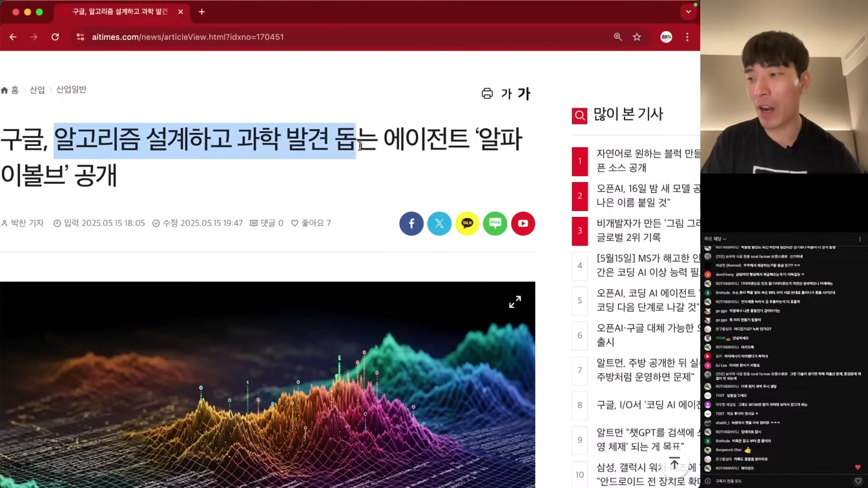Screen dimensions: 868x488
Task: Expand the tab search dropdown arrow
Action: [x=688, y=12]
